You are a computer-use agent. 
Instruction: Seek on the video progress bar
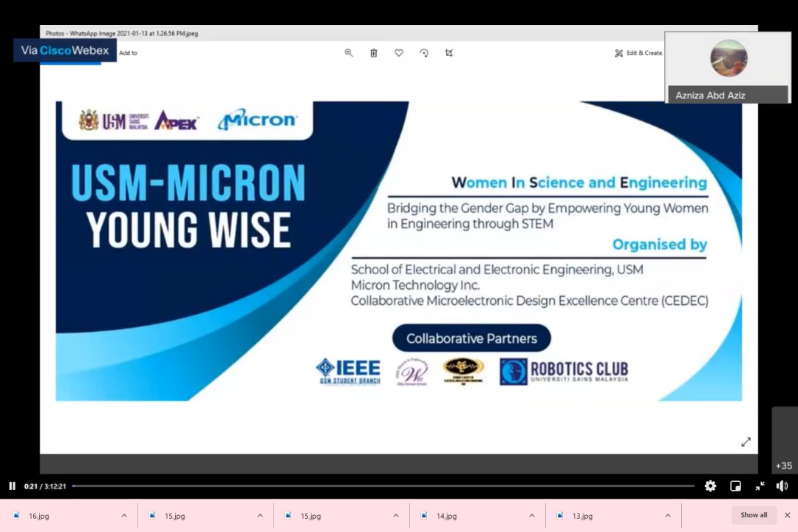click(383, 485)
